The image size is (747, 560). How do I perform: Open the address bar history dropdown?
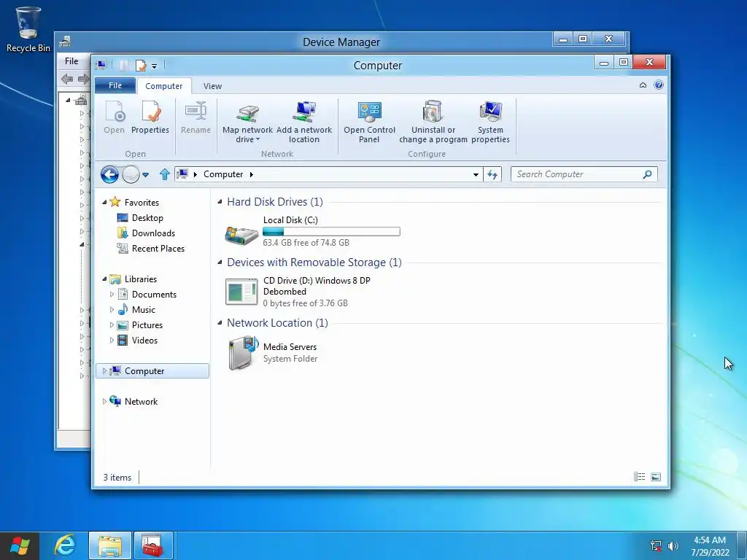[476, 175]
